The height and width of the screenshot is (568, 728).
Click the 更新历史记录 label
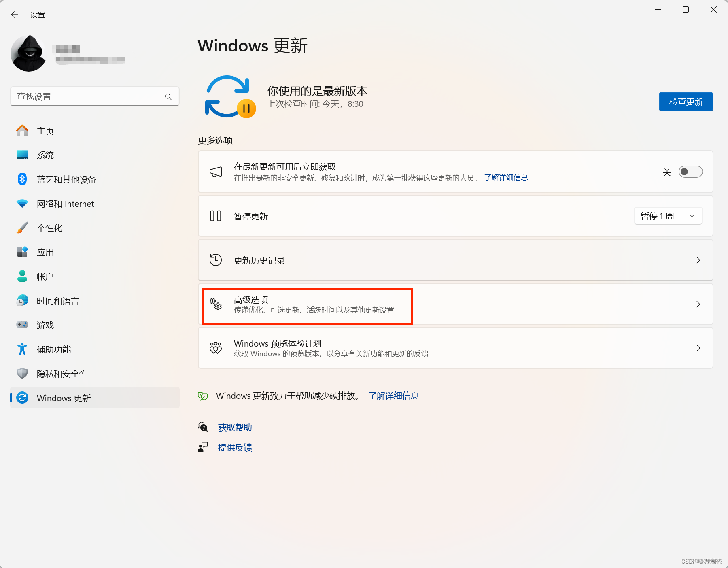pyautogui.click(x=259, y=260)
